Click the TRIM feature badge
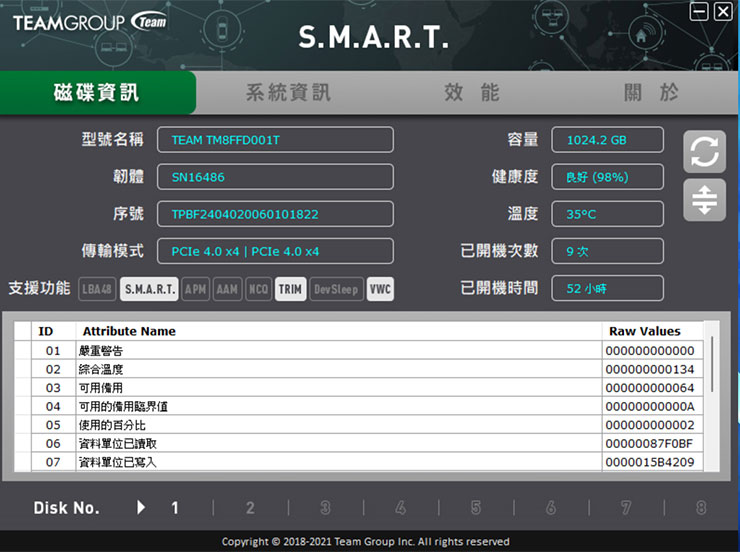Viewport: 740px width, 552px height. pos(290,289)
